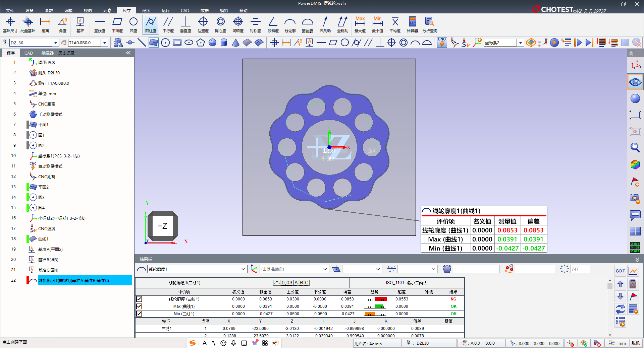This screenshot has height=348, width=644.
Task: Toggle the Max (曲线1) row checkbox
Action: pos(139,306)
